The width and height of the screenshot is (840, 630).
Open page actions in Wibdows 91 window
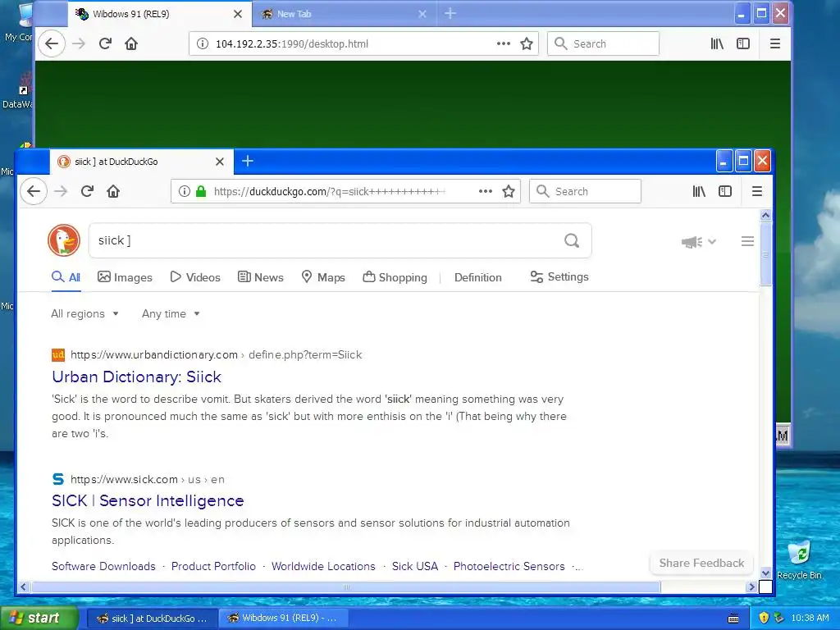(504, 43)
